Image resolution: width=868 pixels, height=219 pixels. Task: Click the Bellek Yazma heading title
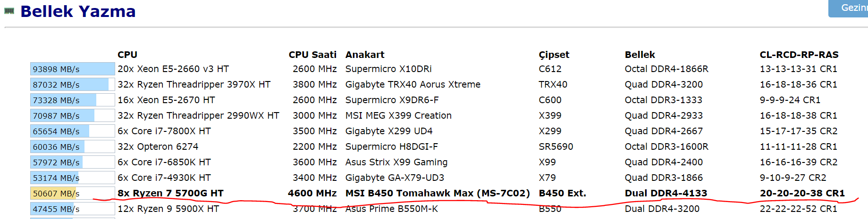pyautogui.click(x=78, y=11)
